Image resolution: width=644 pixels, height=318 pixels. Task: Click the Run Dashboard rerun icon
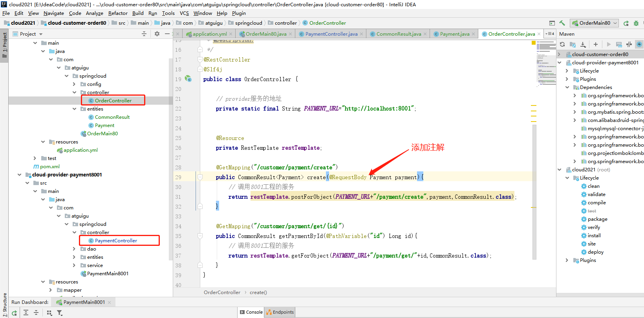pos(14,313)
